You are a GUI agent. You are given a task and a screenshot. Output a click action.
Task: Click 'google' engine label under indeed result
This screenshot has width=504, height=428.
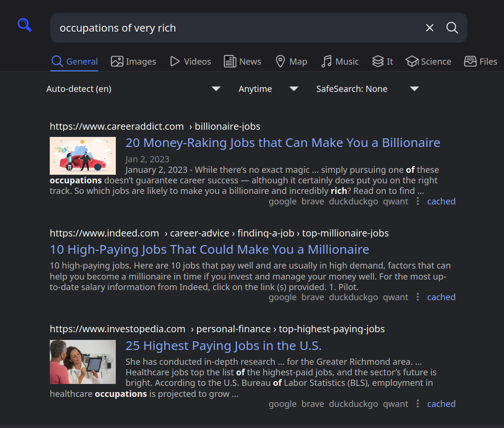point(282,297)
